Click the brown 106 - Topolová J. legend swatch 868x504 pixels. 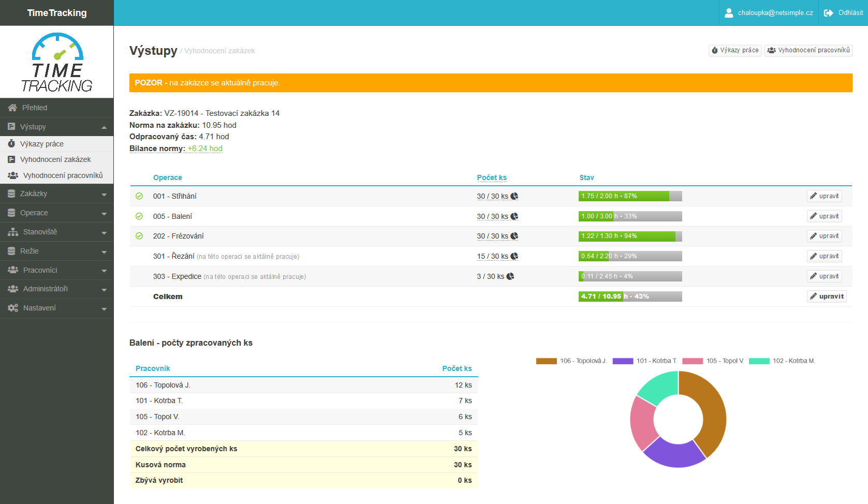tap(547, 361)
